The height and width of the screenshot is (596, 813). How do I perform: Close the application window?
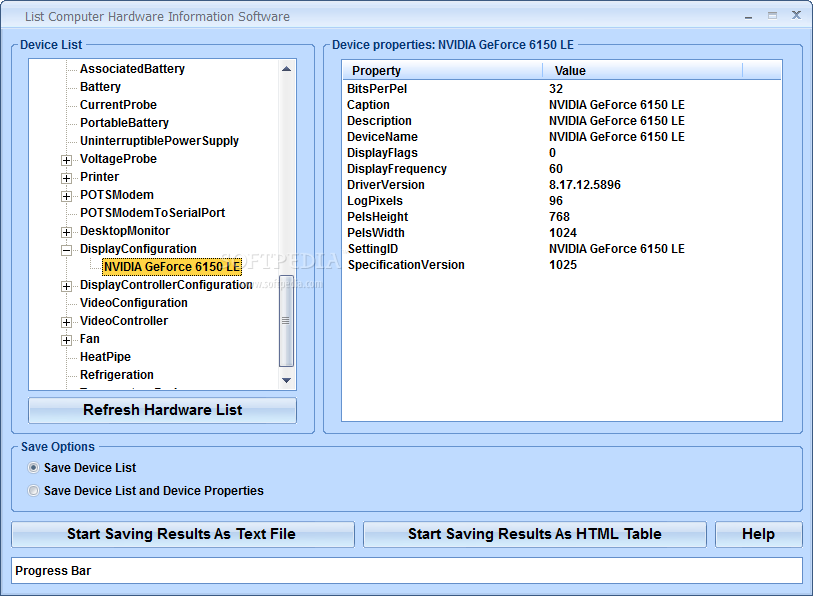796,16
